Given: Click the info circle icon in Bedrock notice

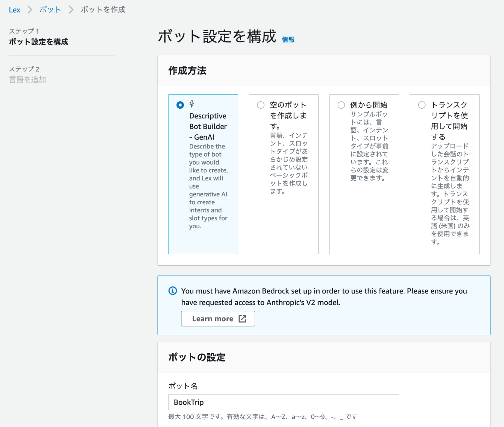Looking at the screenshot, I should tap(173, 291).
